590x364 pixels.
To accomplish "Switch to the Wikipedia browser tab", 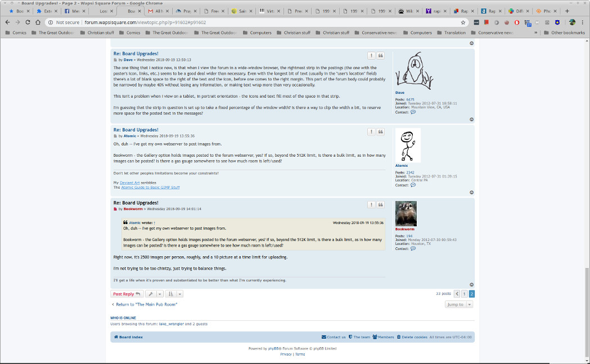I will pos(409,11).
